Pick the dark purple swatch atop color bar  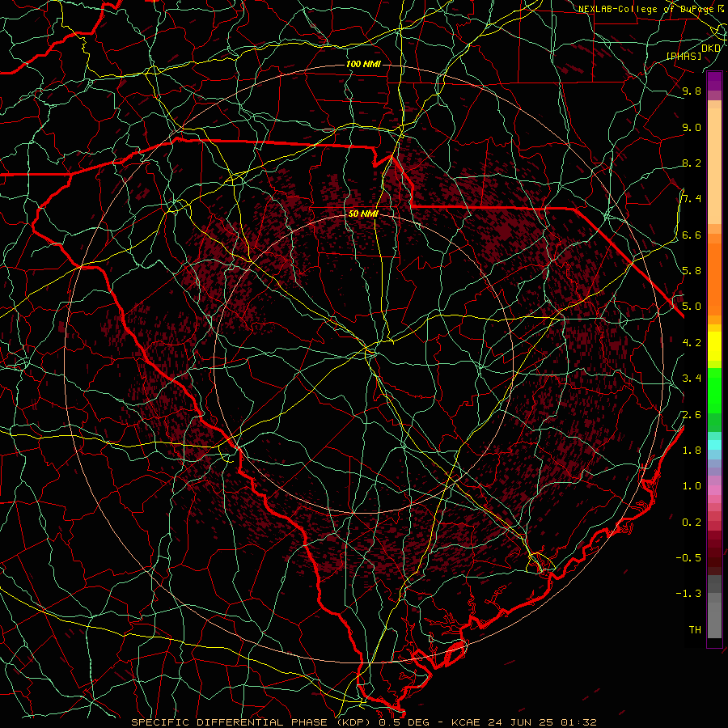pyautogui.click(x=714, y=81)
